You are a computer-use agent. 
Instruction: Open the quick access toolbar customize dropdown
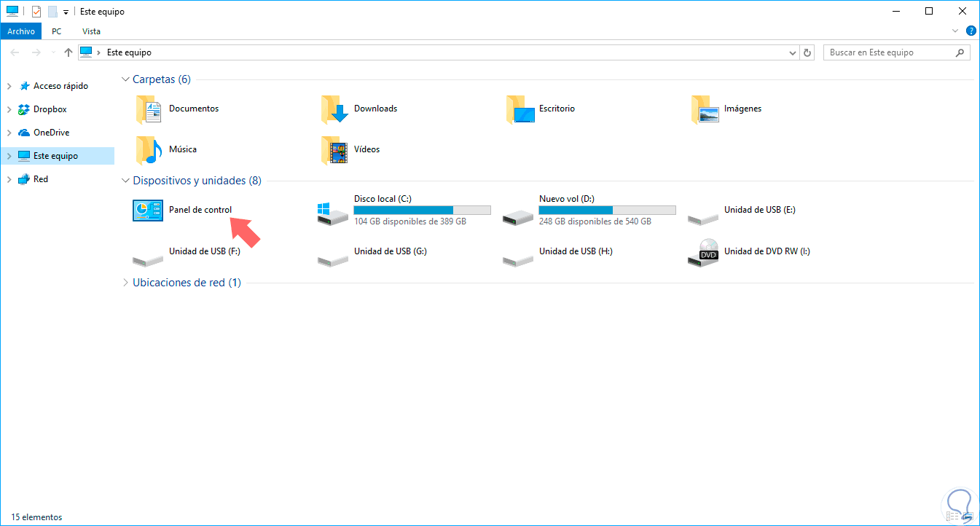pos(66,12)
